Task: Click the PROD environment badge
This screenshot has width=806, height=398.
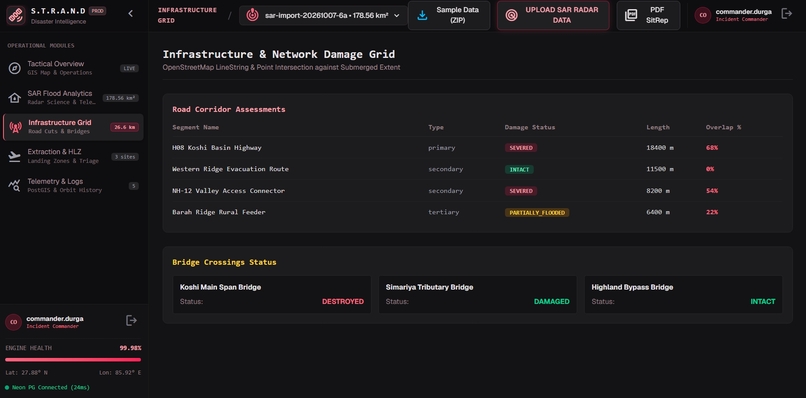Action: coord(97,11)
